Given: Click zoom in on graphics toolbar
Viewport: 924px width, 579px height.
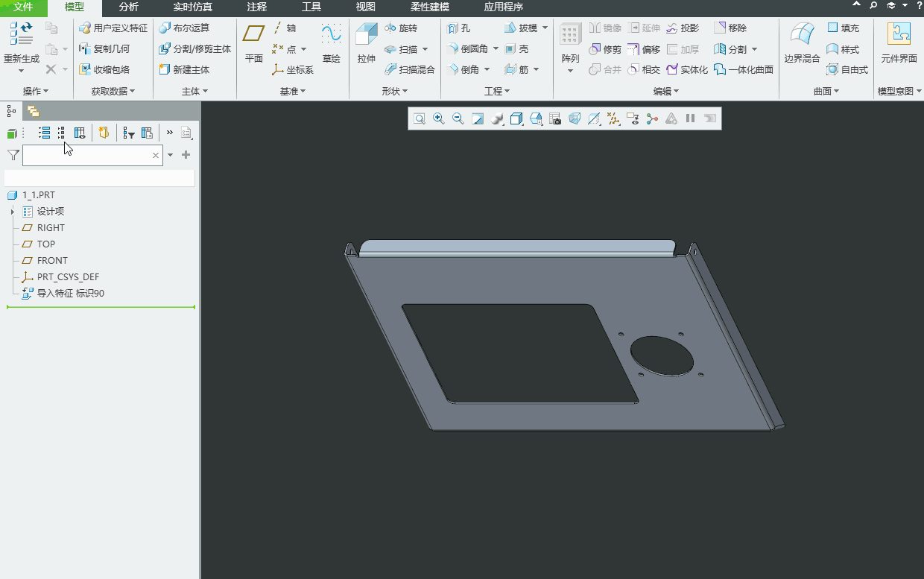Looking at the screenshot, I should click(439, 118).
